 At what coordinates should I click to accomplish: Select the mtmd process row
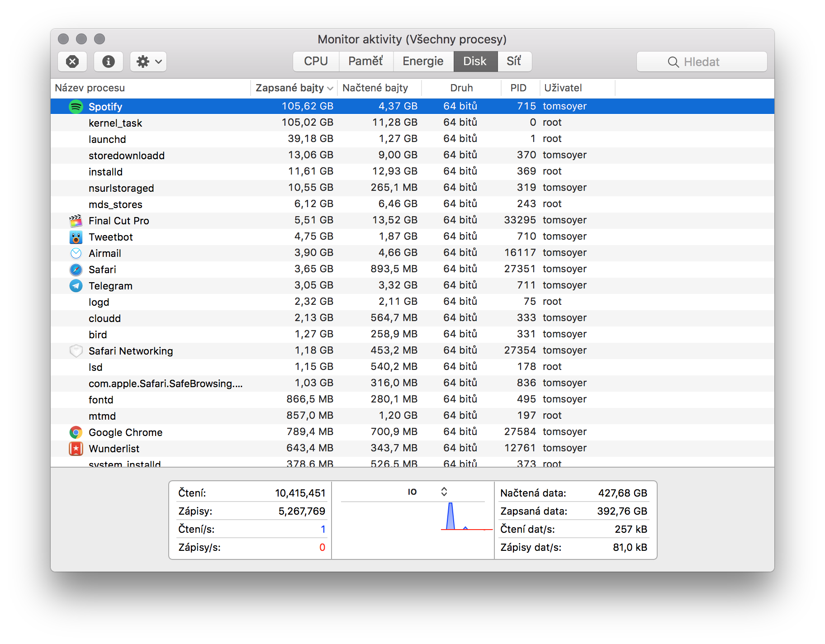[x=412, y=416]
